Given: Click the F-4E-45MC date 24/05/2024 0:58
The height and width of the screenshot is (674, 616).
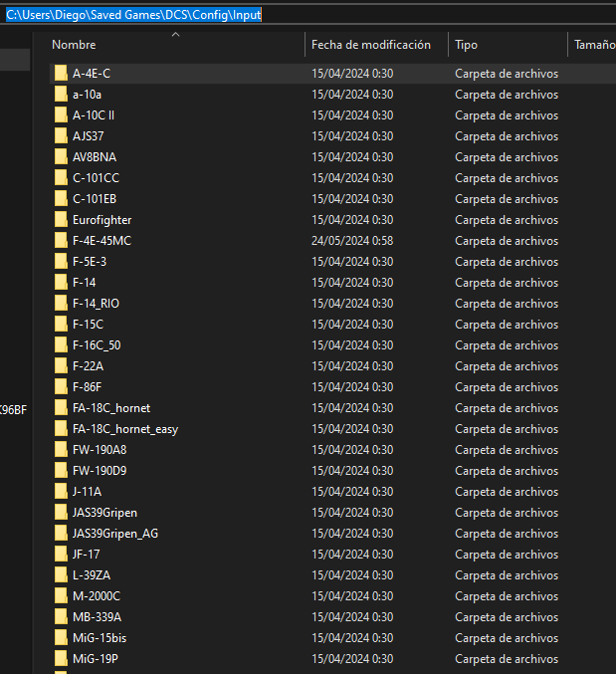Looking at the screenshot, I should 352,241.
